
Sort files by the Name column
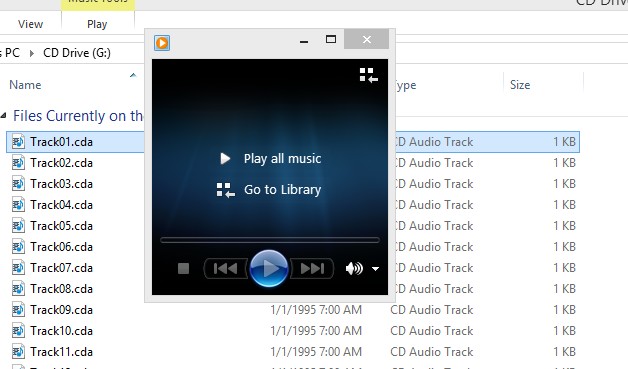25,85
